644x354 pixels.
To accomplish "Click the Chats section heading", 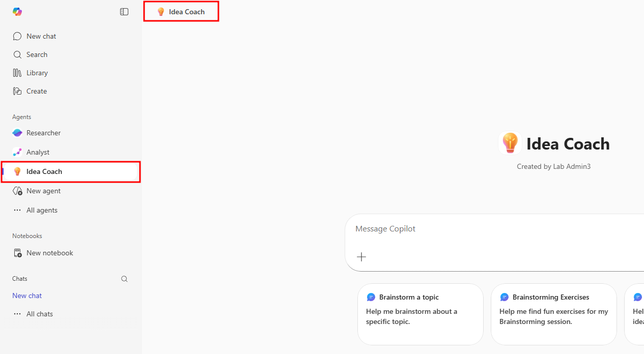I will 20,279.
